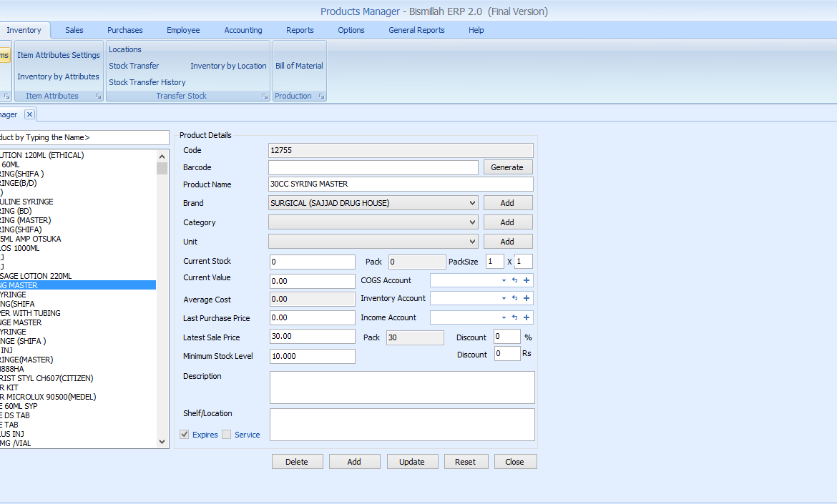
Task: Open the Item Attributes group dialog launcher
Action: pos(97,96)
